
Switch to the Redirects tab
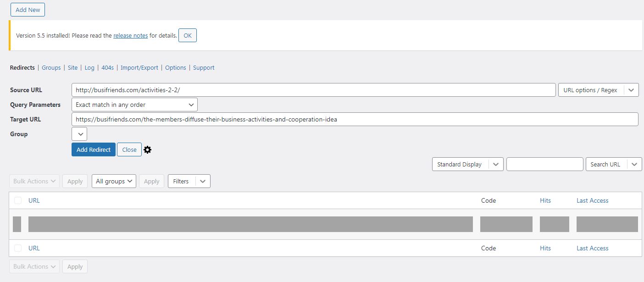coord(22,67)
